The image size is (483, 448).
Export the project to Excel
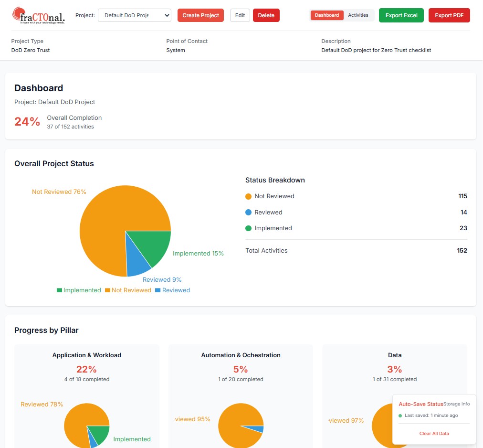click(401, 15)
